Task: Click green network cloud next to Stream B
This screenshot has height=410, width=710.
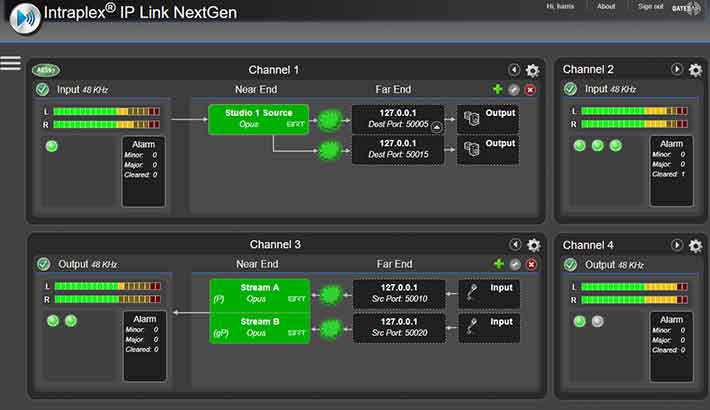Action: coord(328,327)
